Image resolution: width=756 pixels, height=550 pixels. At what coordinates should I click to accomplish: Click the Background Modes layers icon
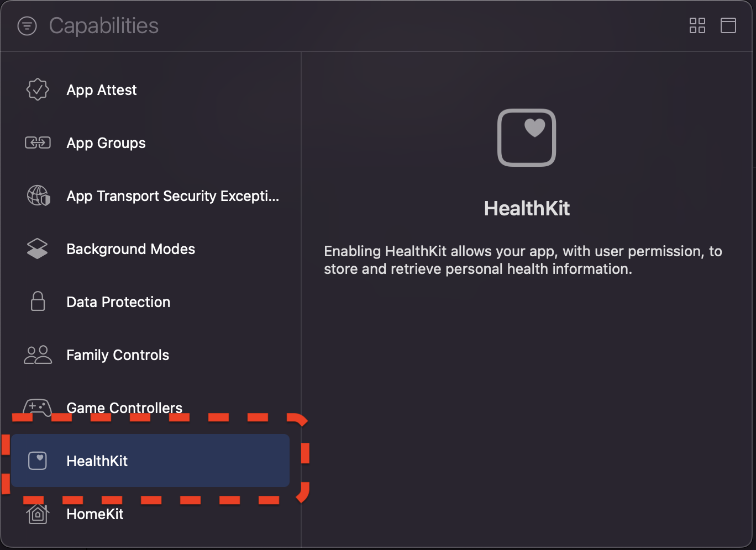[37, 248]
